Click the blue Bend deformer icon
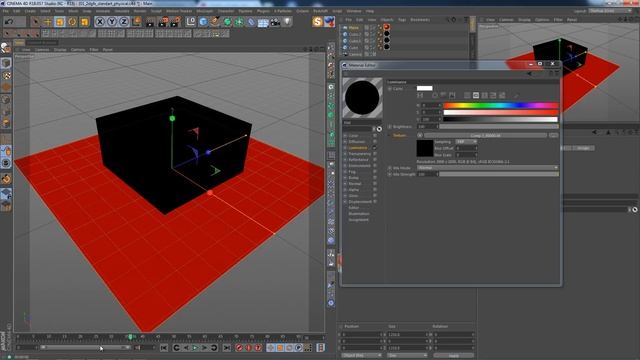 (x=251, y=22)
